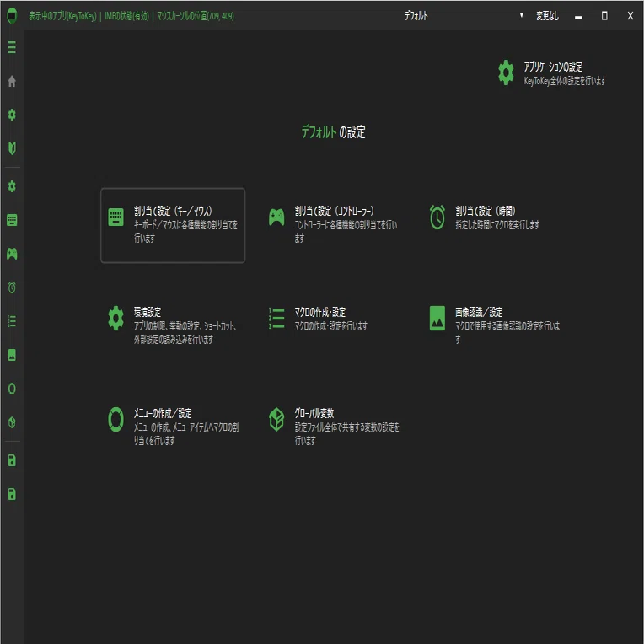Open the beginner-mark icon in the sidebar
Image resolution: width=644 pixels, height=644 pixels.
[12, 148]
